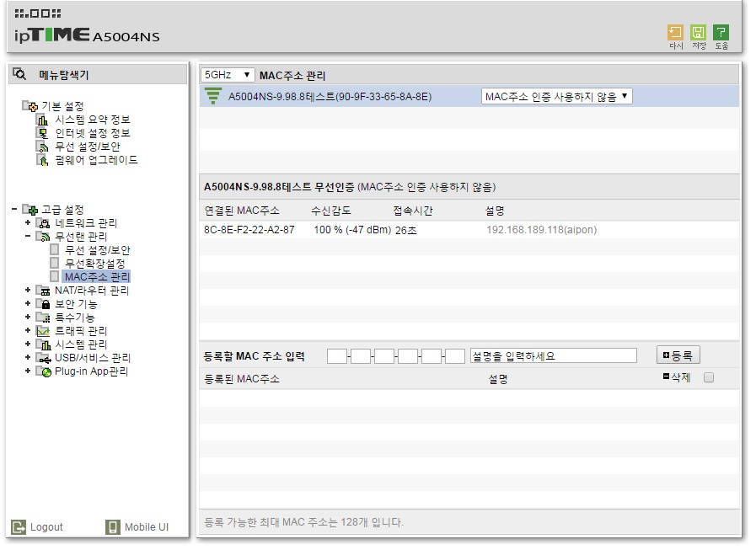Open the MAC주소 인증 사용하지 않음 dropdown
The image size is (756, 550).
pyautogui.click(x=556, y=96)
